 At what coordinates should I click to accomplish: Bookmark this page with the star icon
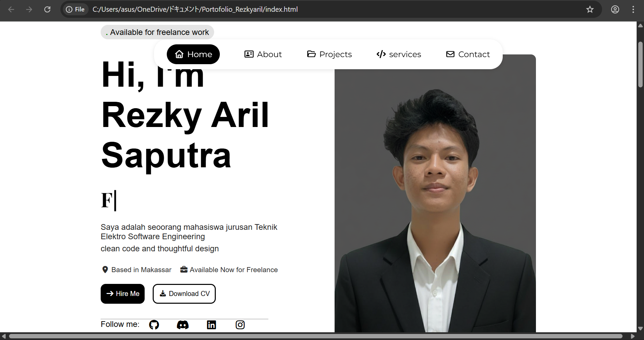coord(590,9)
